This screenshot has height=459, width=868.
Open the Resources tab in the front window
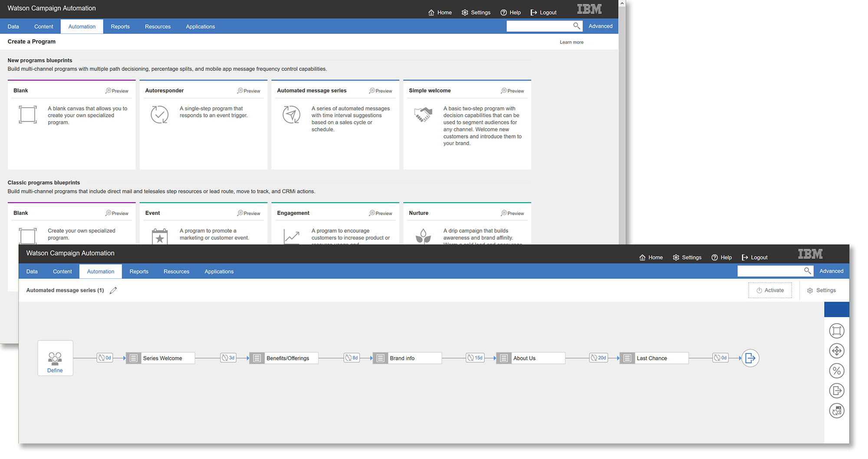coord(177,271)
